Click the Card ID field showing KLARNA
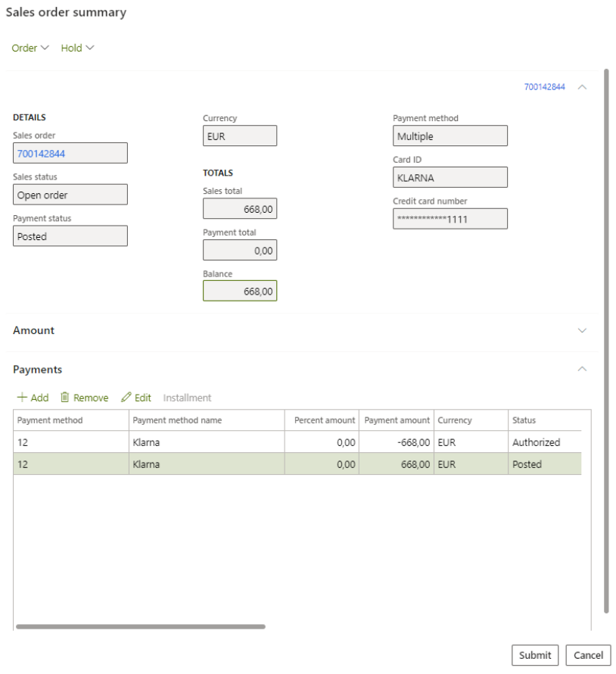The height and width of the screenshot is (674, 616). (450, 177)
